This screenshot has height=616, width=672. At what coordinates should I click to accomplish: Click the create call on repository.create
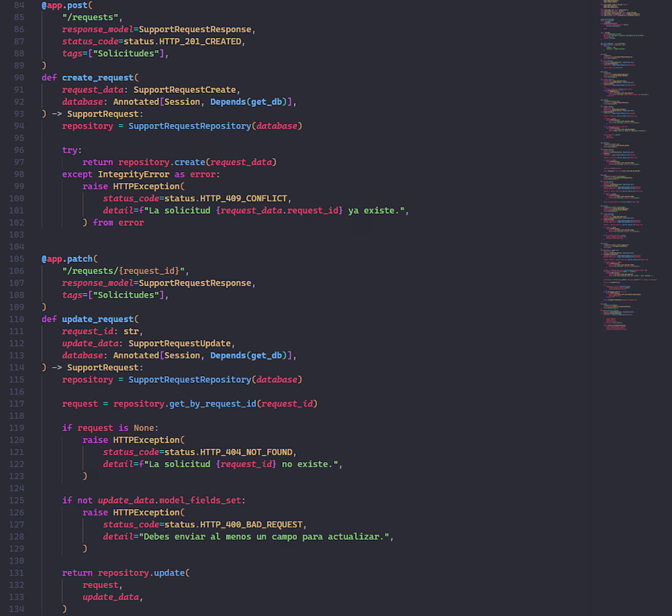190,162
